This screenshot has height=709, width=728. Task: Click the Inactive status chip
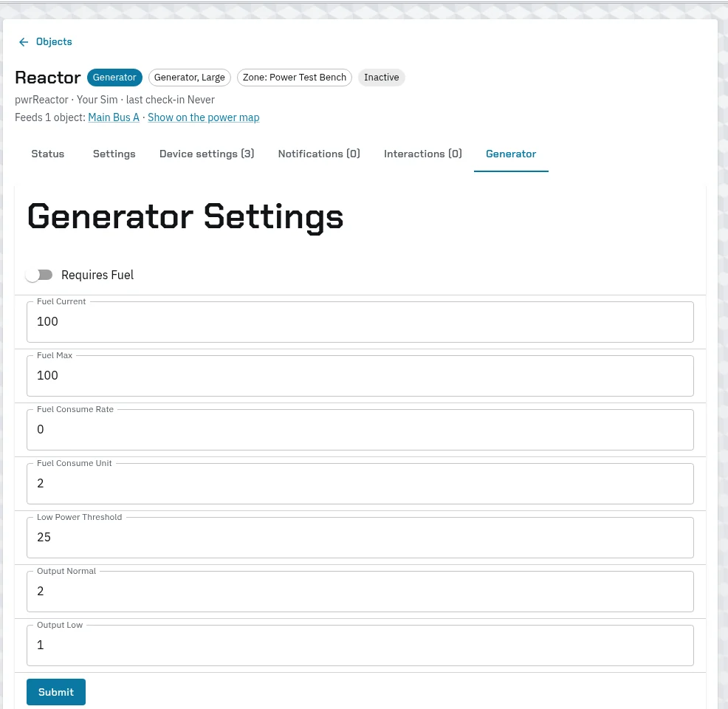[x=381, y=78]
